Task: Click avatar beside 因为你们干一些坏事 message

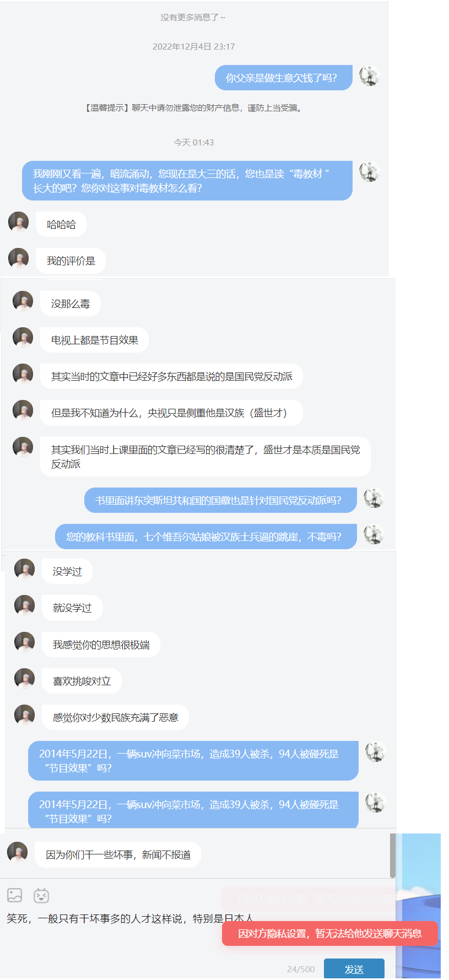Action: click(18, 852)
